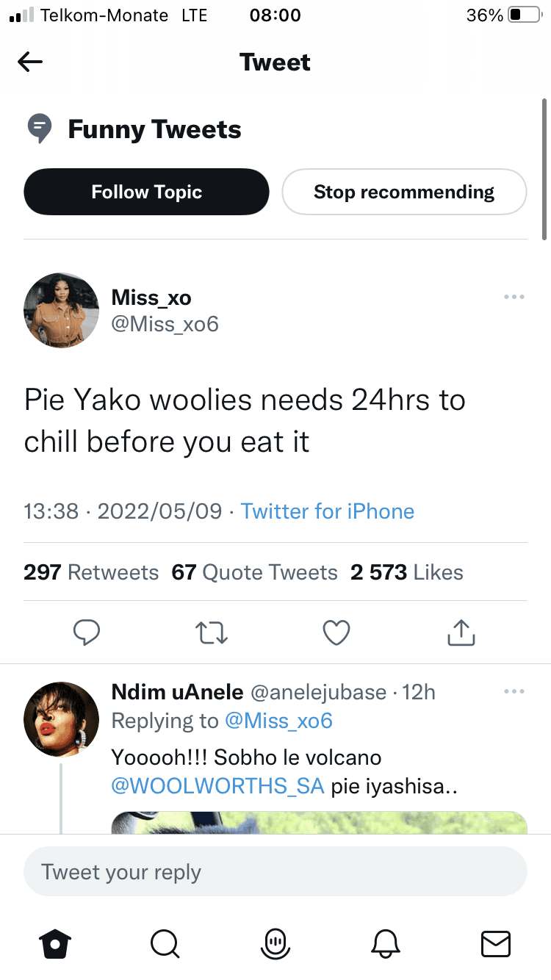Open the Messages envelope tab
The image size is (551, 980).
(x=496, y=943)
